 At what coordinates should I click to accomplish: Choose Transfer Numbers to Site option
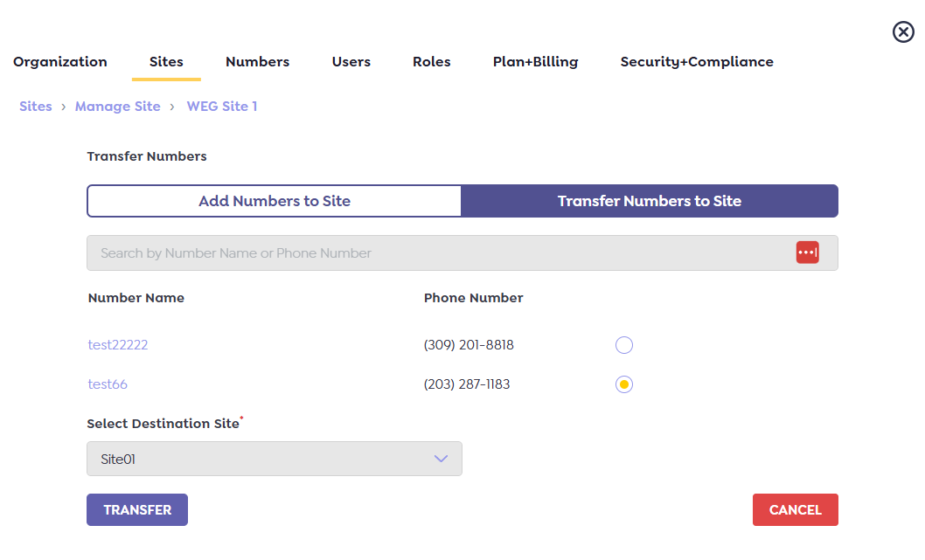point(649,201)
